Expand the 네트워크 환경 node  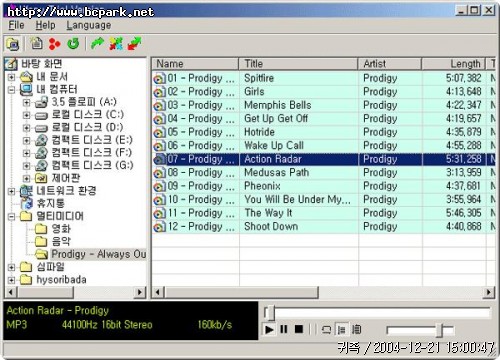tap(11, 191)
